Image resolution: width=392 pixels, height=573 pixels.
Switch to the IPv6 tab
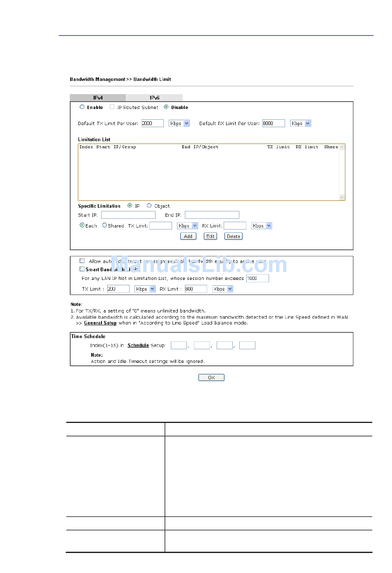pos(155,98)
